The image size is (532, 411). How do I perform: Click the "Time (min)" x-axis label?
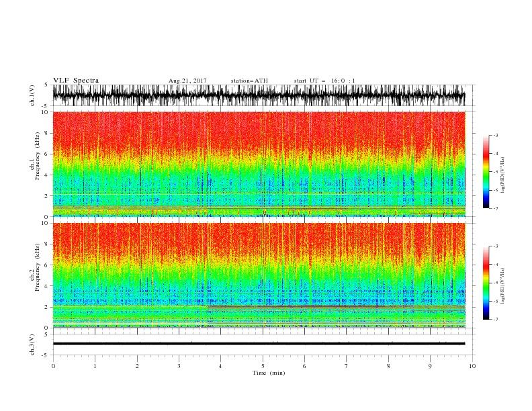pyautogui.click(x=269, y=373)
